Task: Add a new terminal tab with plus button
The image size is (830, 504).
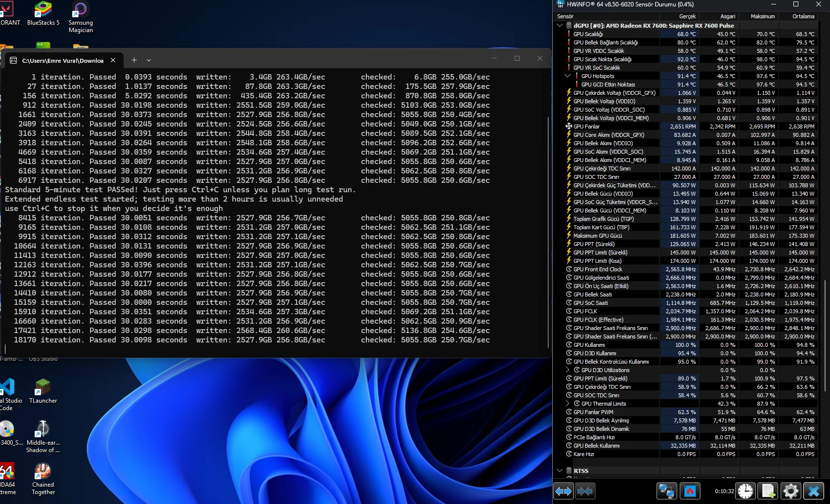Action: [x=134, y=60]
